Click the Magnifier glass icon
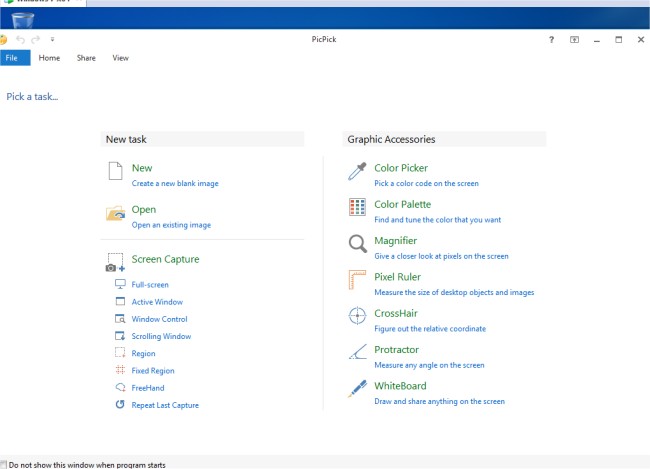650x469 pixels. (357, 243)
